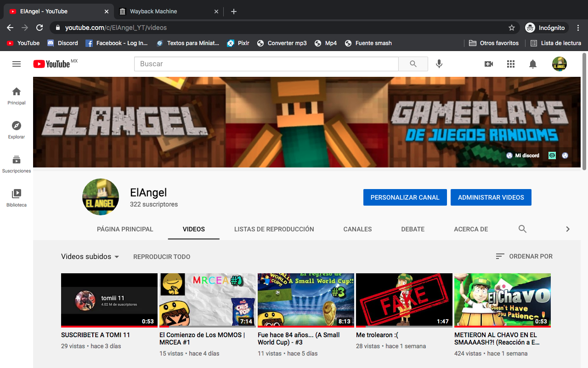Image resolution: width=588 pixels, height=368 pixels.
Task: Open the Chrome three-dot menu
Action: click(578, 28)
